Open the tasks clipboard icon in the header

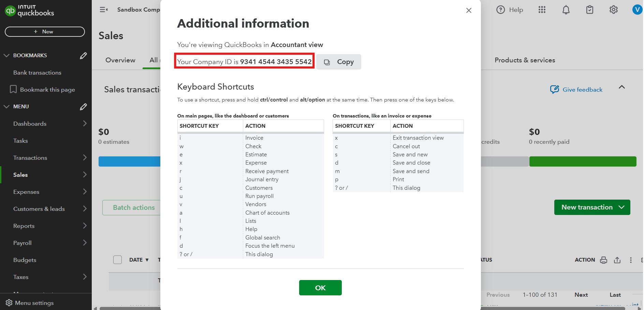click(590, 10)
